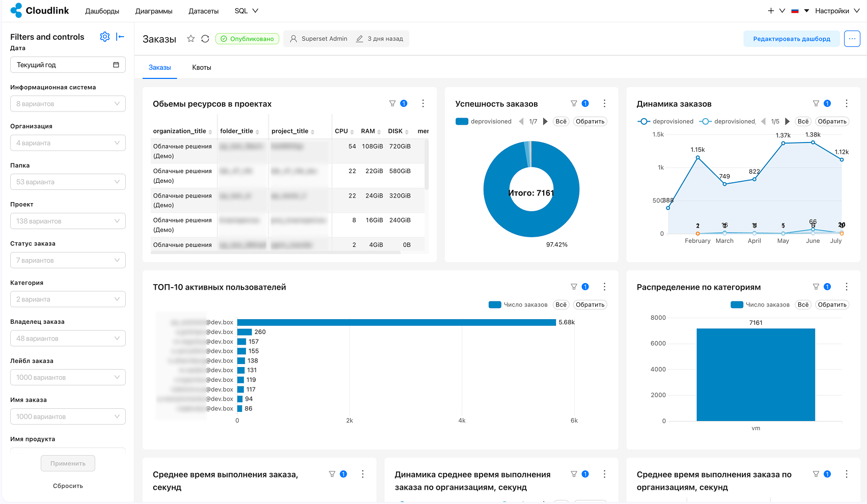The height and width of the screenshot is (504, 867).
Task: Click filter icon on Распределение по категориям
Action: pyautogui.click(x=816, y=287)
